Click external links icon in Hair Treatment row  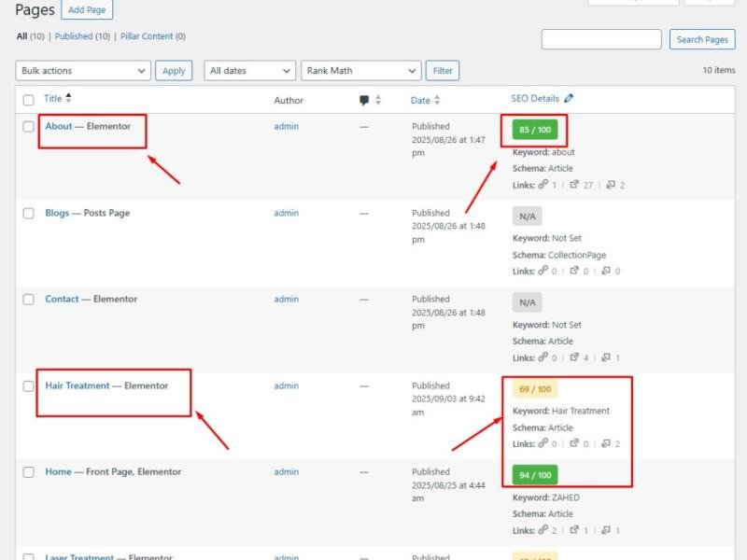574,443
